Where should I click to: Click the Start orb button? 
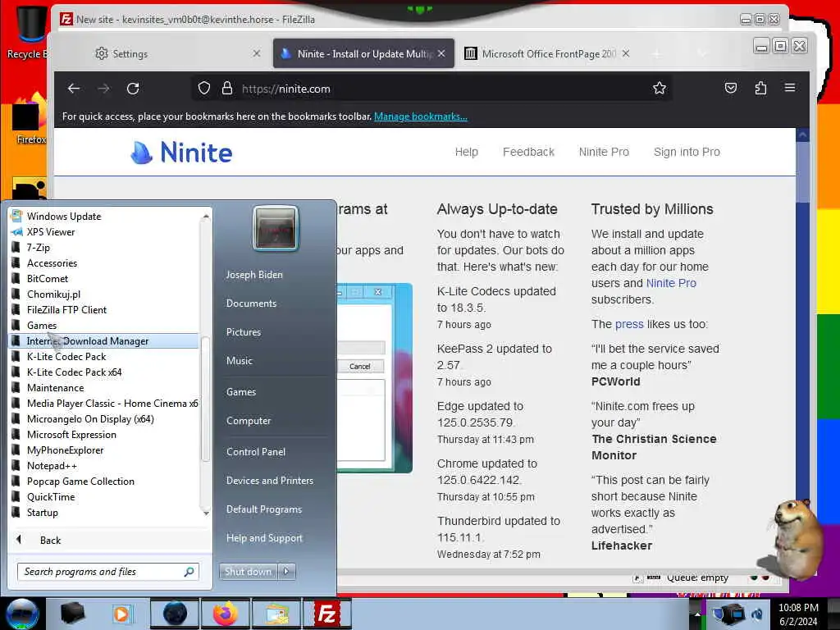click(x=22, y=614)
